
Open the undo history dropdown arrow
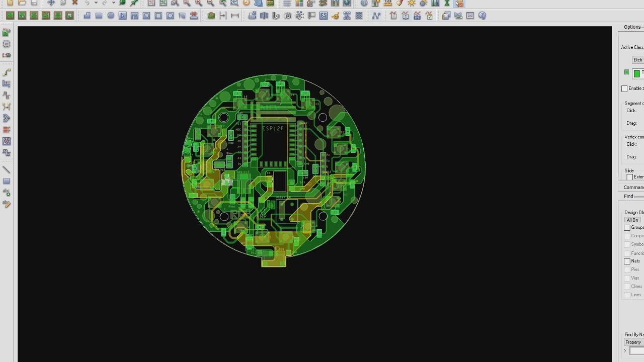pyautogui.click(x=96, y=3)
